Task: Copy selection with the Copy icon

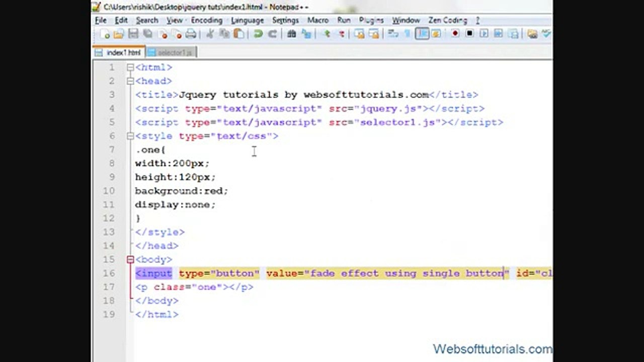Action: 224,34
